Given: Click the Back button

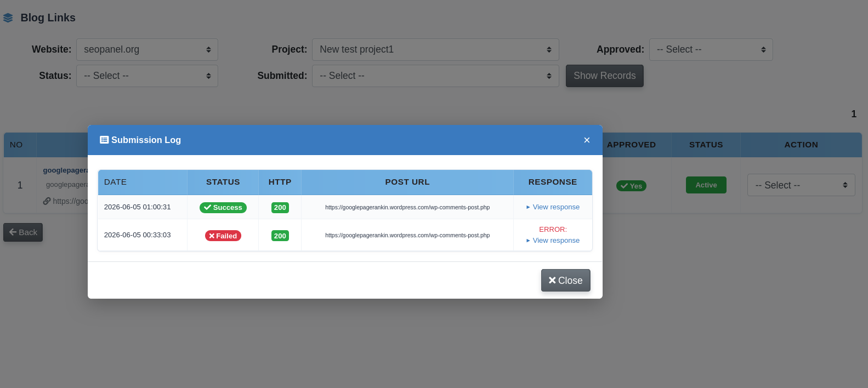Looking at the screenshot, I should pyautogui.click(x=23, y=232).
